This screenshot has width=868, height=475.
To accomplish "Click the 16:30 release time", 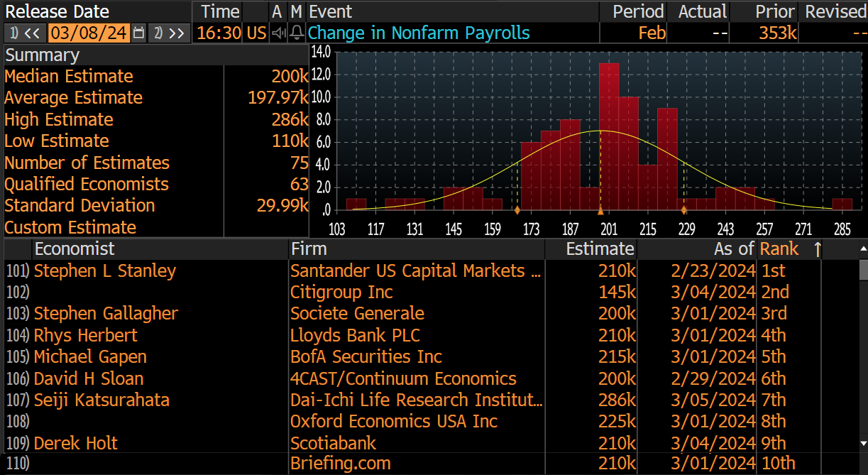I will [218, 33].
